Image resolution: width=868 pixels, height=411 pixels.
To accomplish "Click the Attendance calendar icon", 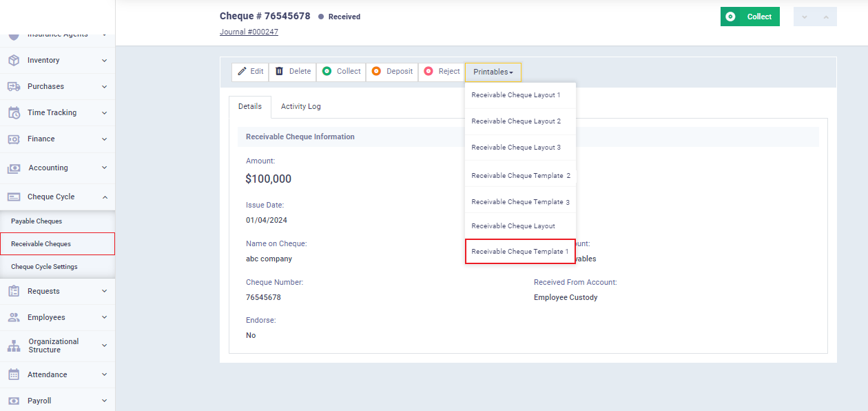I will (x=14, y=375).
